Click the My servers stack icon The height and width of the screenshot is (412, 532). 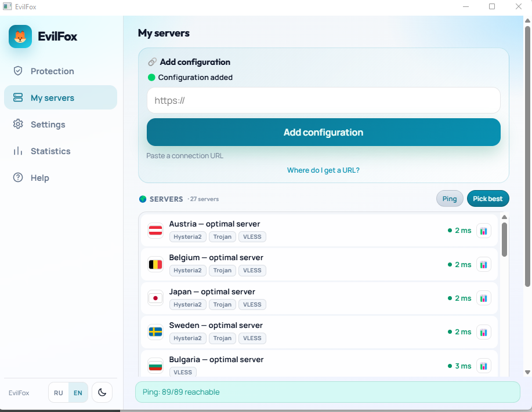18,97
